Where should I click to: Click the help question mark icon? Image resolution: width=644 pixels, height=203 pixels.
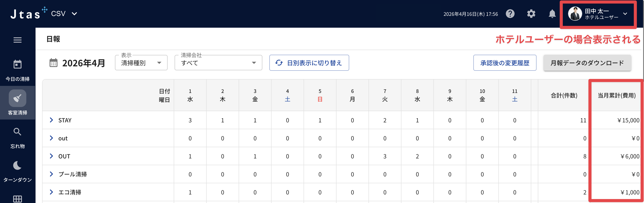click(x=510, y=14)
